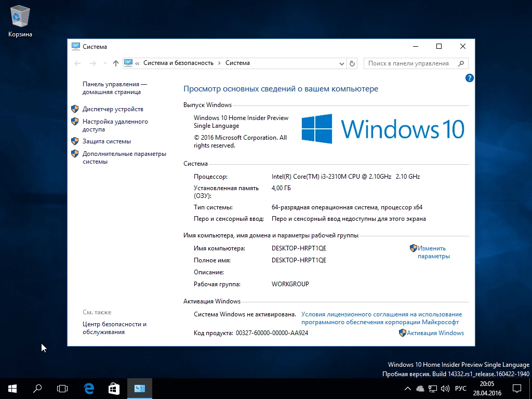Refresh the System page
532x399 pixels.
coord(352,63)
